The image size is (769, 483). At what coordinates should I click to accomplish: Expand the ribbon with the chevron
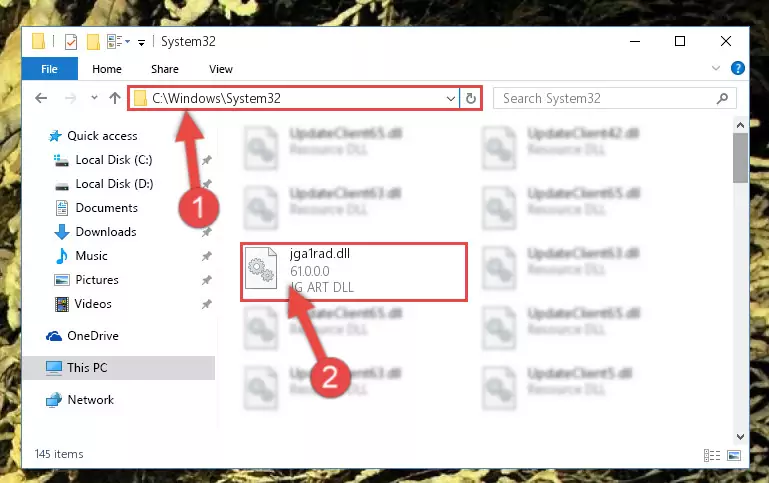coord(716,68)
